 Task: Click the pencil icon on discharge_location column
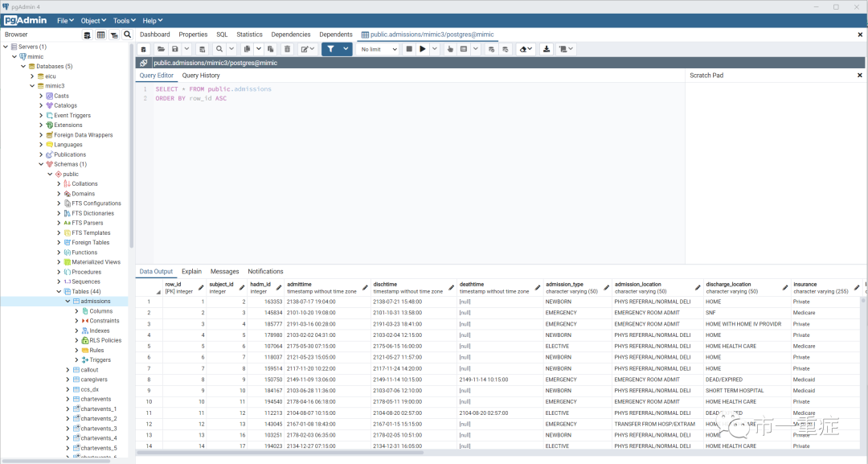coord(785,287)
